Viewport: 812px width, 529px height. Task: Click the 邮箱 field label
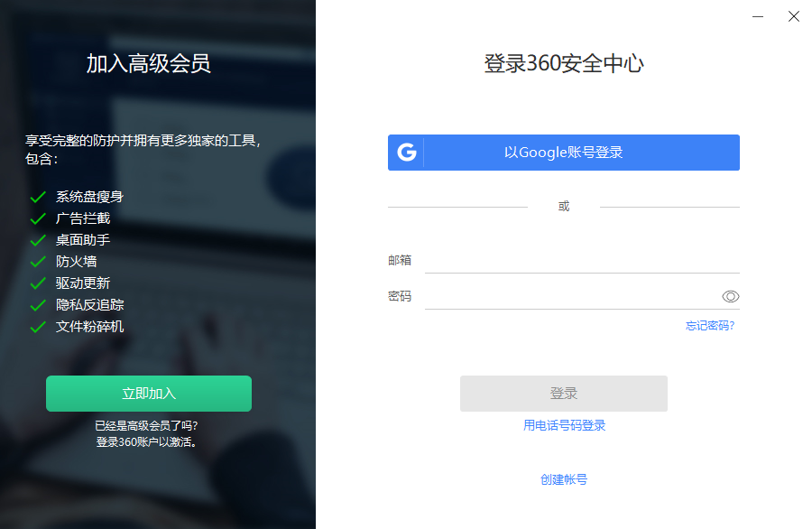point(400,260)
